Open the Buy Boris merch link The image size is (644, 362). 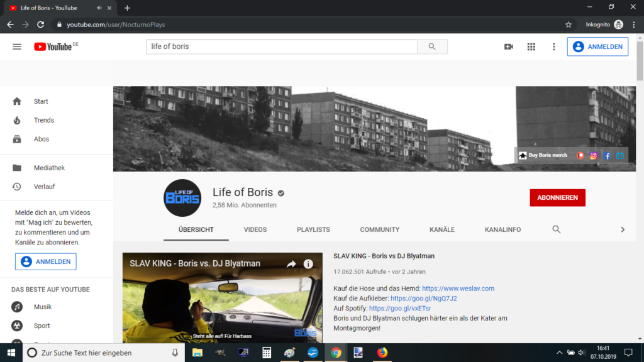click(x=543, y=156)
